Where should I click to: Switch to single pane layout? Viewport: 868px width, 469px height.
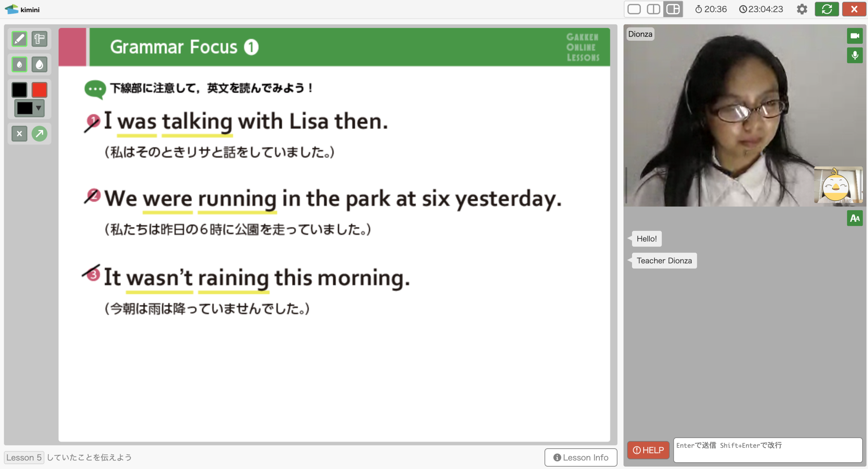(x=634, y=9)
